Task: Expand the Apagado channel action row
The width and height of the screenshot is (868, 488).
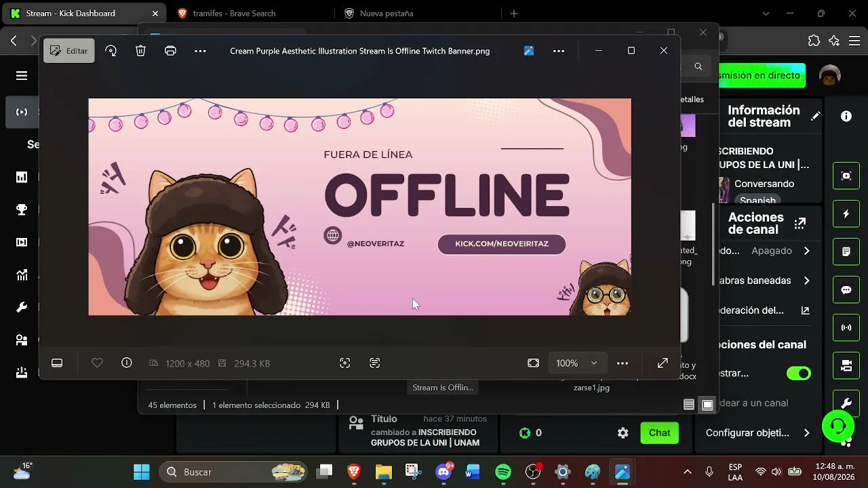Action: 764,251
